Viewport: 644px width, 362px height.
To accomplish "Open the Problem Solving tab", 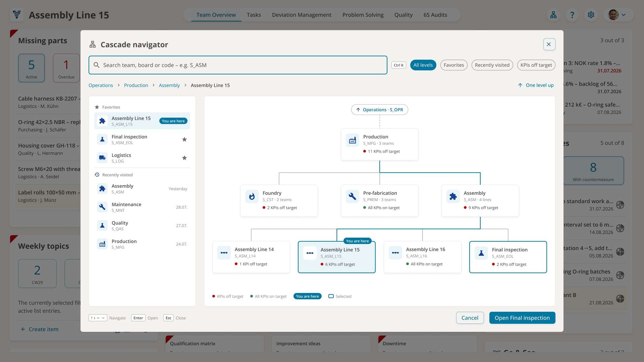I will 363,15.
